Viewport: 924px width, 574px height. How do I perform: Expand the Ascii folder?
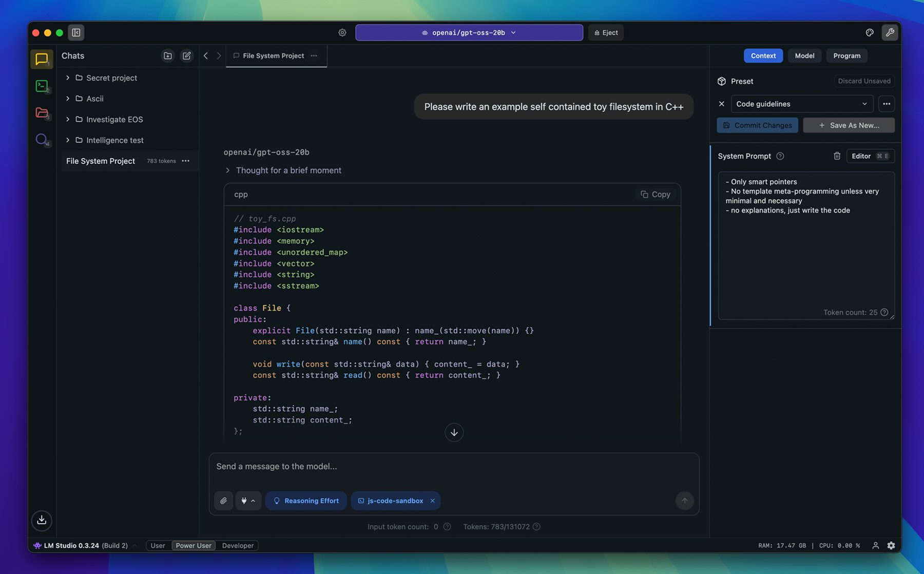68,98
